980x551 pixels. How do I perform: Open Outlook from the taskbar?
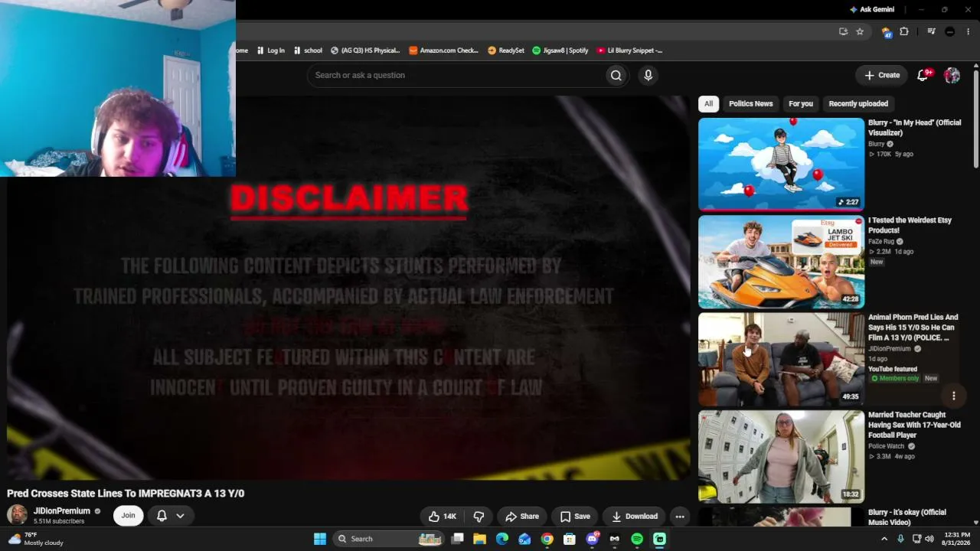[x=524, y=539]
